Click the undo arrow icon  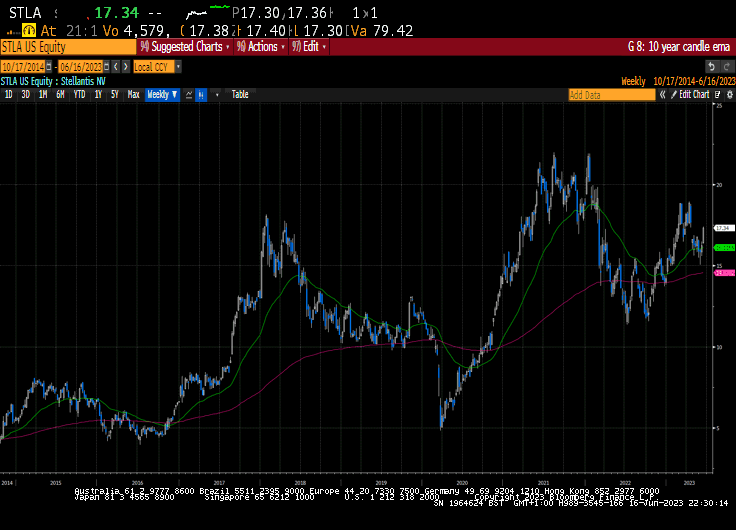tap(712, 67)
